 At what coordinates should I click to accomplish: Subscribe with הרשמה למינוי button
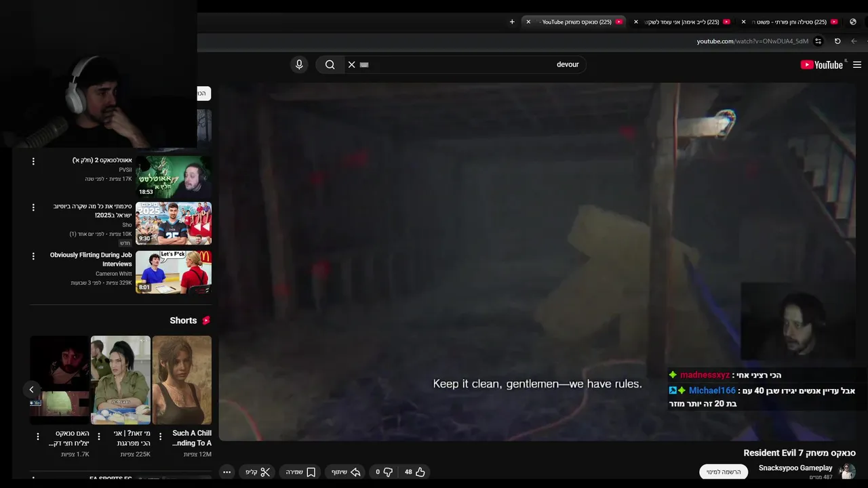pyautogui.click(x=724, y=472)
